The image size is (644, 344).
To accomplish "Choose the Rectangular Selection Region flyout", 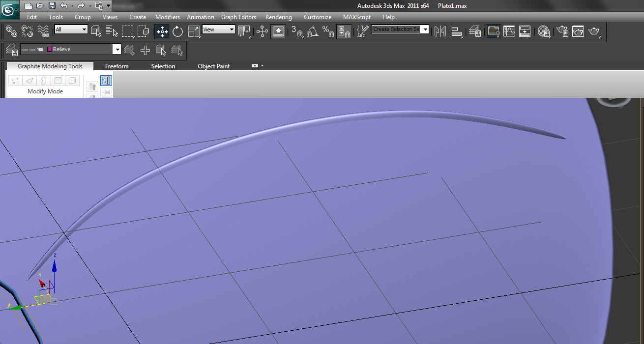I will pos(128,31).
